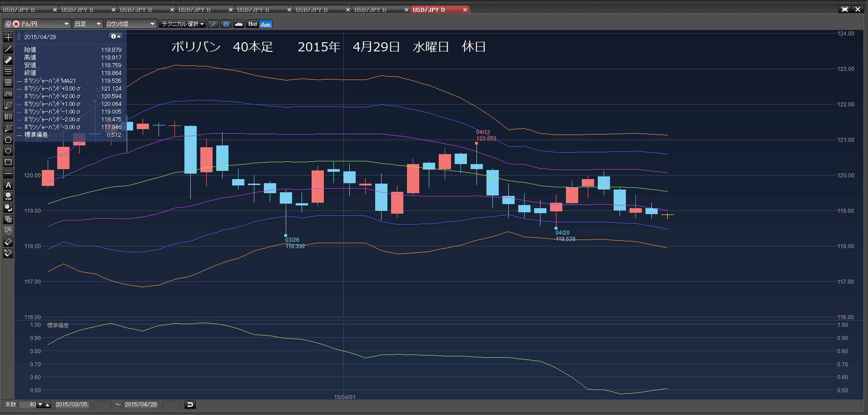Click the empty time field after end date

[171, 405]
